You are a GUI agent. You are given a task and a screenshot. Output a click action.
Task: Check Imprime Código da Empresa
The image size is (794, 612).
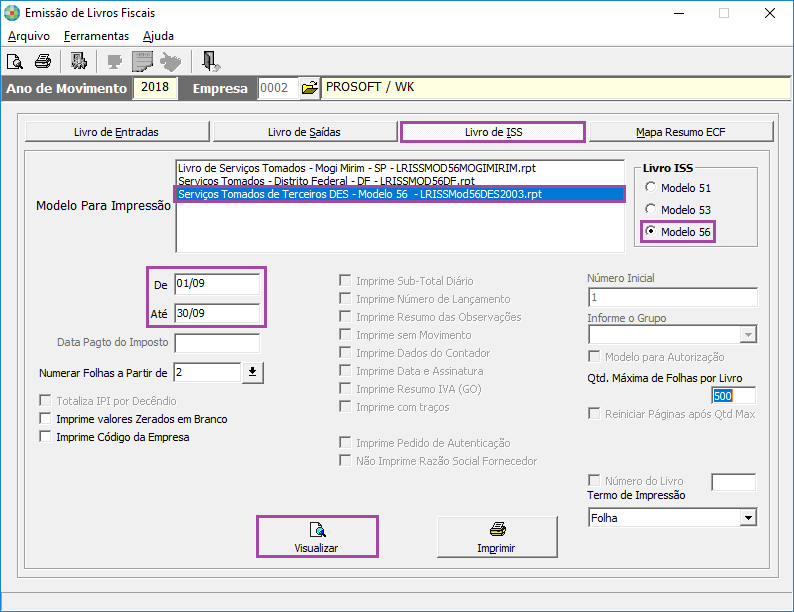[x=45, y=437]
